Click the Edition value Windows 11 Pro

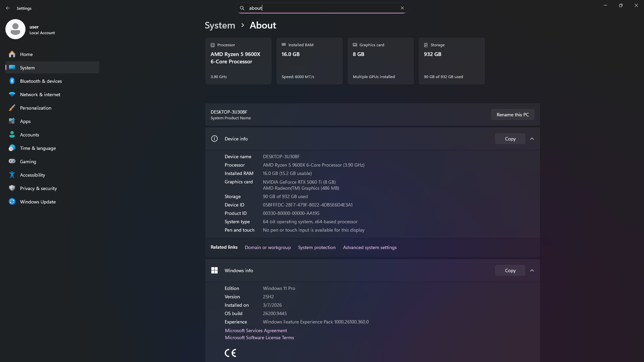pos(279,288)
